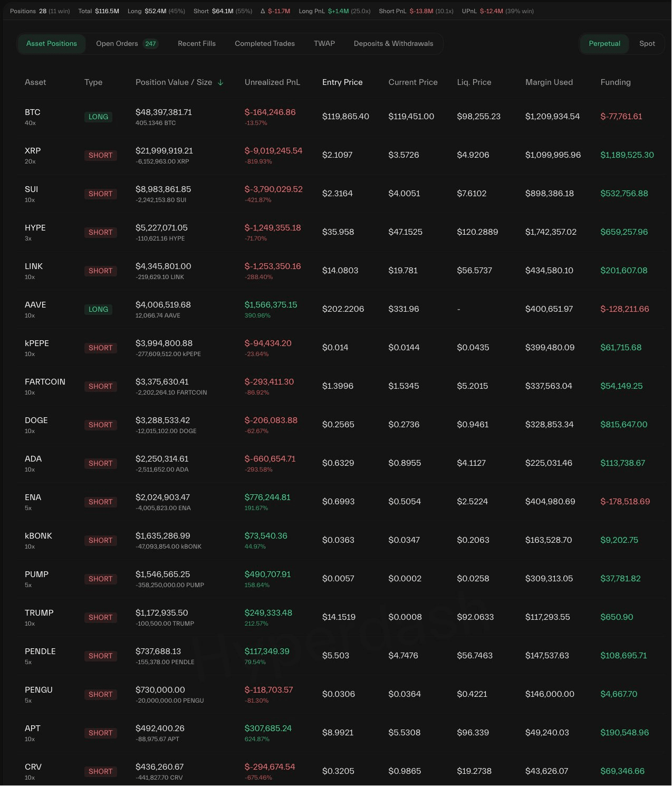Sort the table by Unrealized PnL column
Screen dimensions: 672x786
272,82
